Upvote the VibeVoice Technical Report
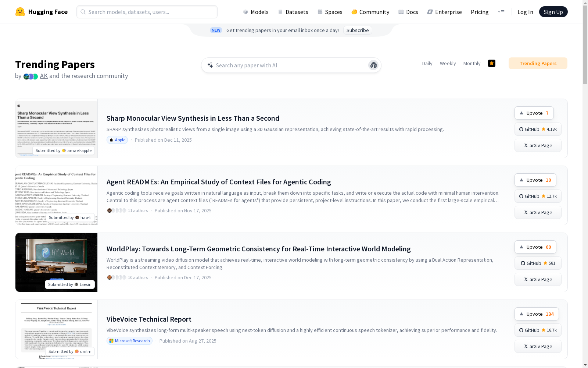This screenshot has height=368, width=588. (537, 314)
